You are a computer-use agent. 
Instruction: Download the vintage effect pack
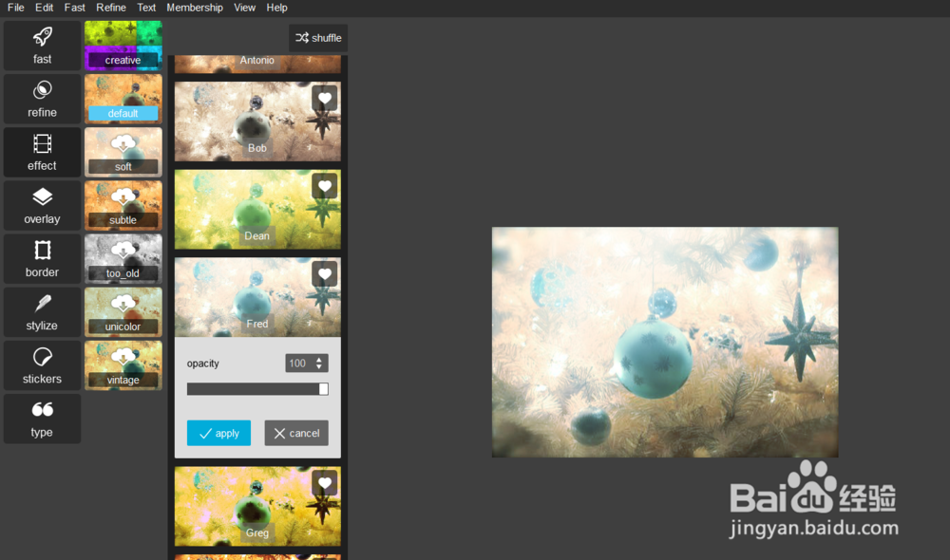point(123,365)
